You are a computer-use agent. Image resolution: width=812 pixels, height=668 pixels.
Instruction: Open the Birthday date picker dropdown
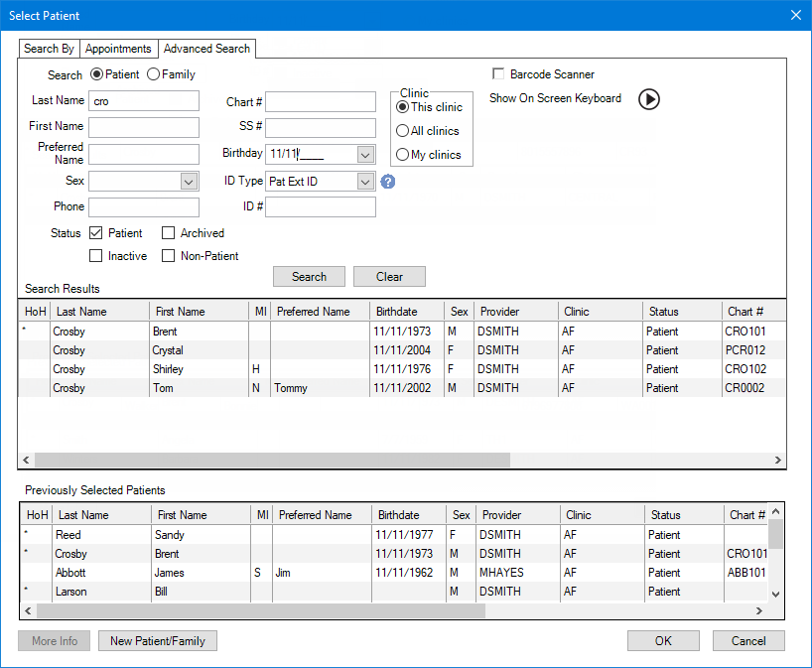[x=365, y=154]
